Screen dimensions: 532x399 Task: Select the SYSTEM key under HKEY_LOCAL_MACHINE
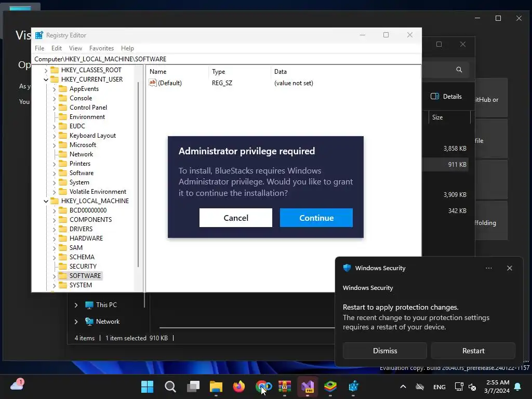coord(81,285)
